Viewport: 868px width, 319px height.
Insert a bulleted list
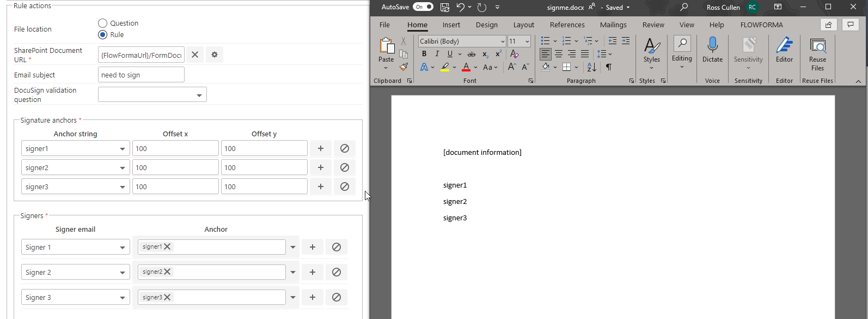pyautogui.click(x=545, y=41)
